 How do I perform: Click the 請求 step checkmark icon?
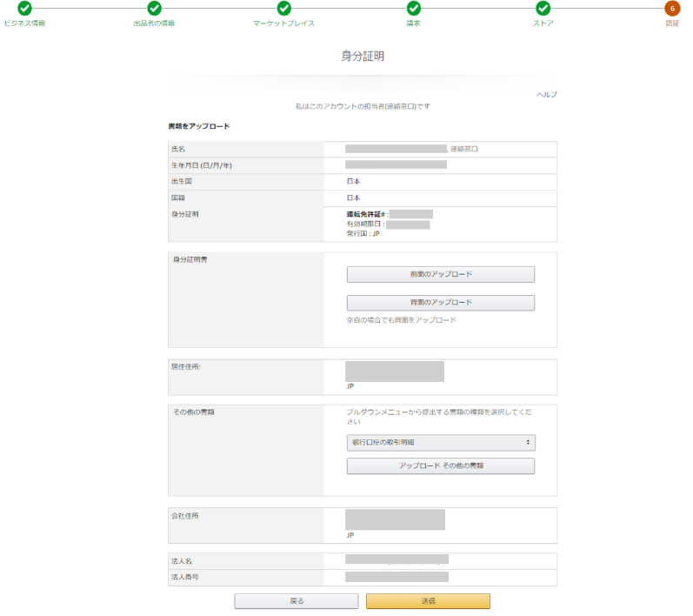click(x=414, y=8)
